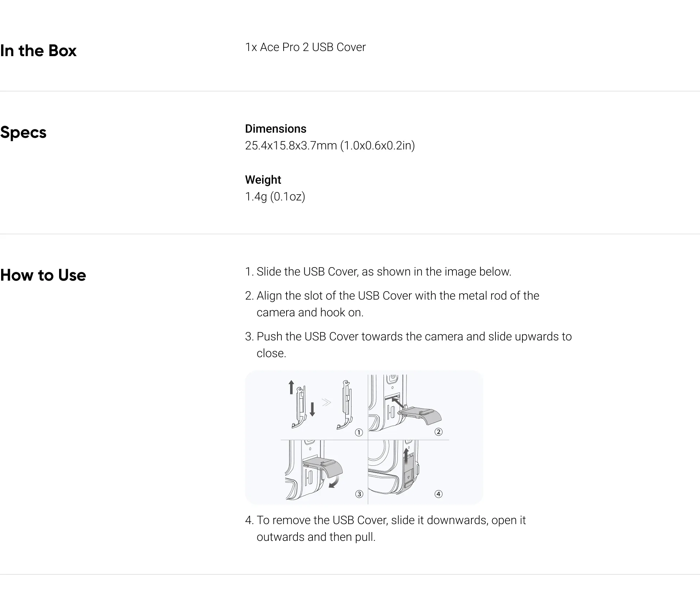Click the double chevron between cover drawings
The height and width of the screenshot is (613, 700).
point(326,402)
